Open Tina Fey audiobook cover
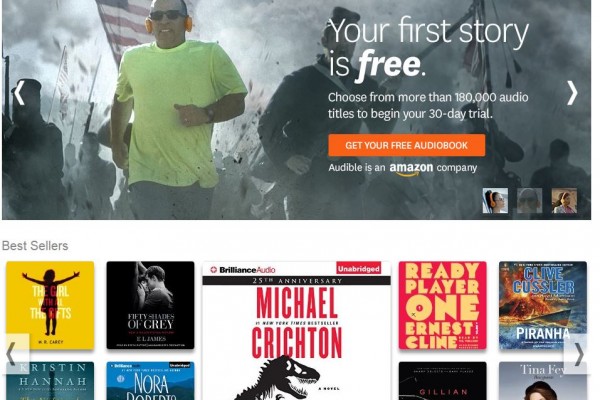This screenshot has width=600, height=400. (543, 381)
